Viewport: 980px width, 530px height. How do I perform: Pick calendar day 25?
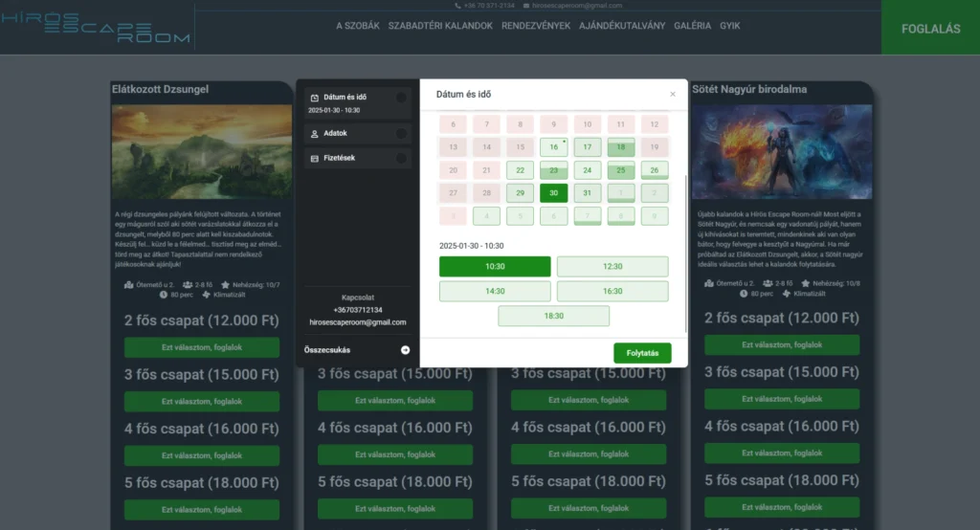click(x=620, y=170)
